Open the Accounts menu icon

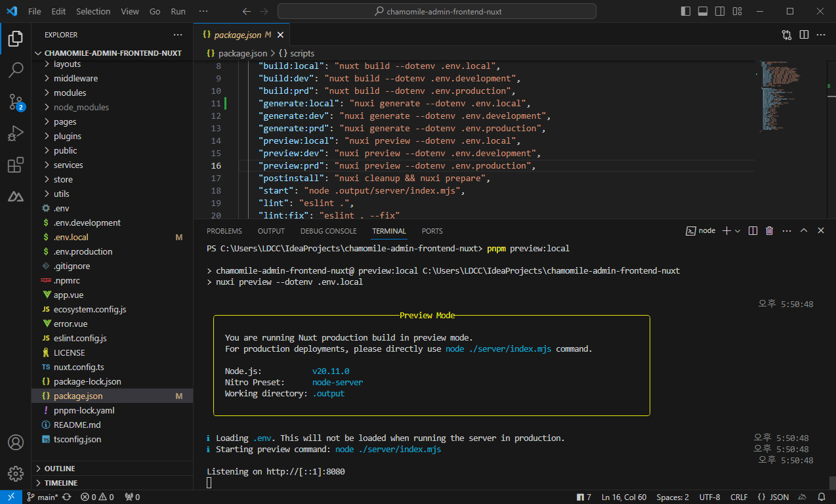click(16, 442)
